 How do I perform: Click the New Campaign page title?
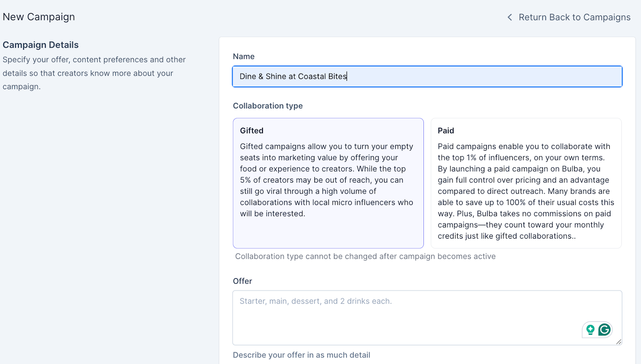point(39,17)
